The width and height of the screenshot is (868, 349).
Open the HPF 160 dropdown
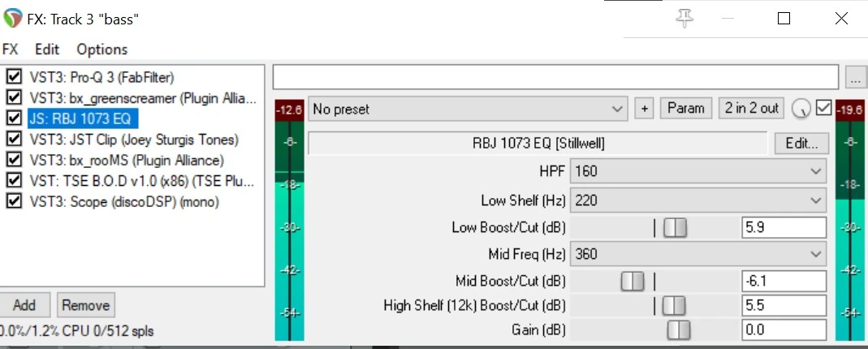[x=698, y=171]
